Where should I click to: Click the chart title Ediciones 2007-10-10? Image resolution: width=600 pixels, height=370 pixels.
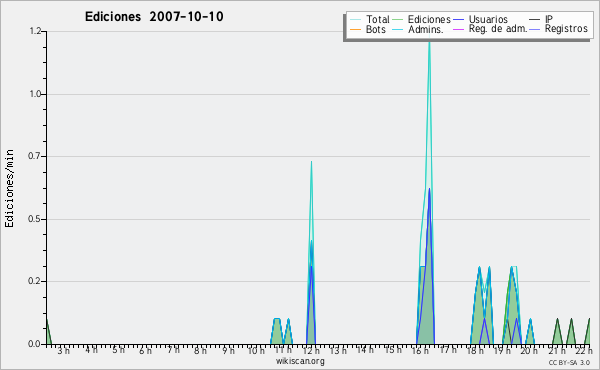coord(154,16)
